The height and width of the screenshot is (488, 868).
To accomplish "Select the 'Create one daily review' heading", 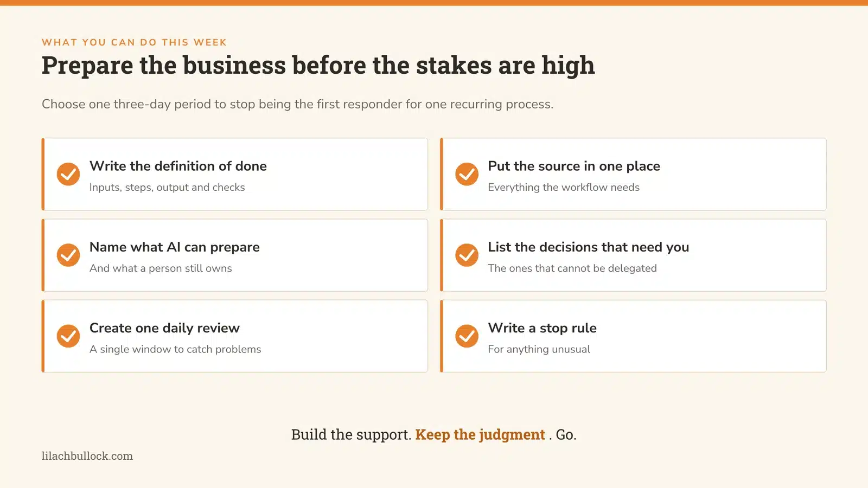I will 164,328.
